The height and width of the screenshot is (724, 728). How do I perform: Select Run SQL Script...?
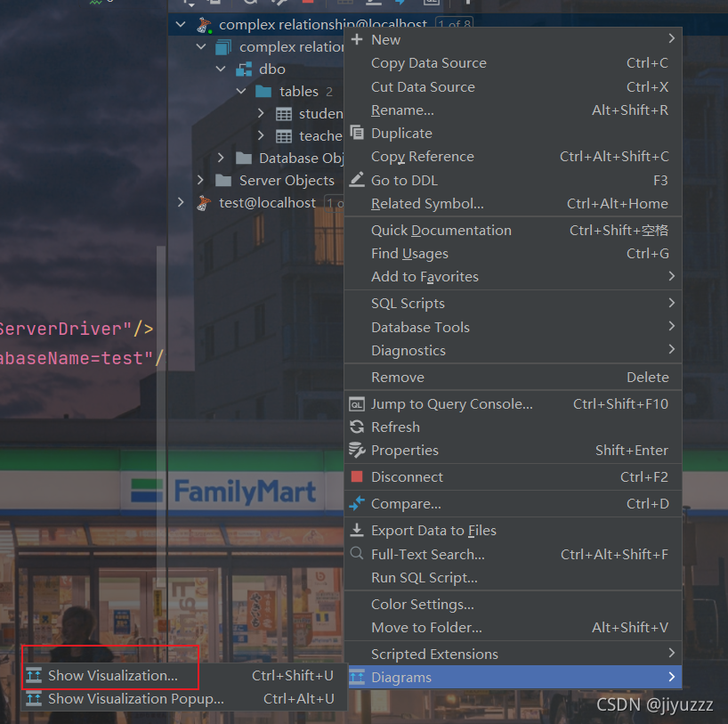513,577
